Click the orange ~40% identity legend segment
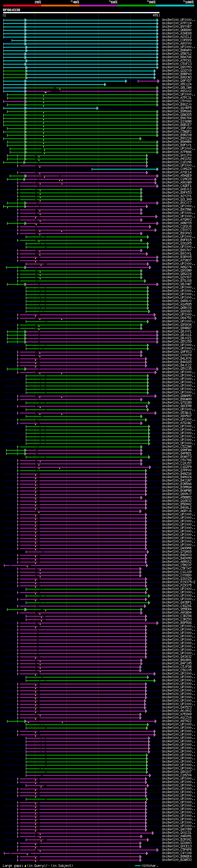This screenshot has width=197, height=868. pos(60,6)
